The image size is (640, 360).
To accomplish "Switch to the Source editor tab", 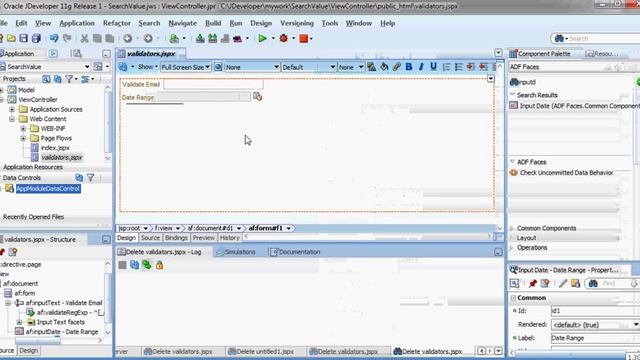I will coord(150,238).
